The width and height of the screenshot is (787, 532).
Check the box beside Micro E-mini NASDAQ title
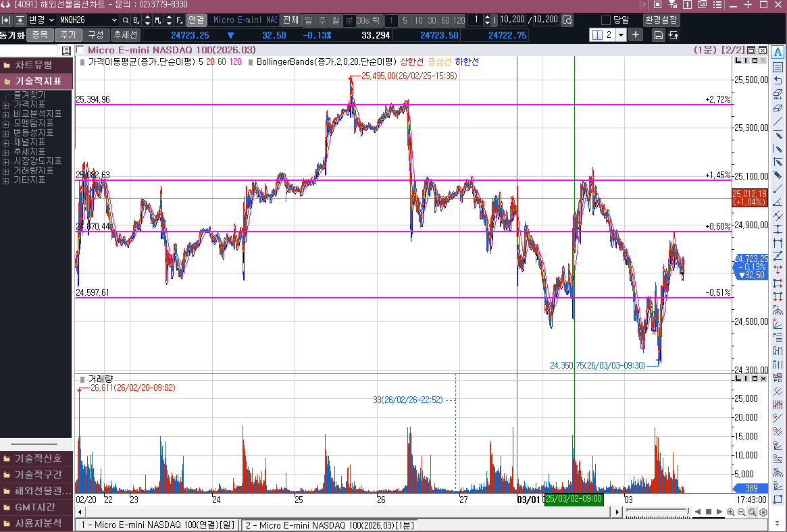click(80, 50)
